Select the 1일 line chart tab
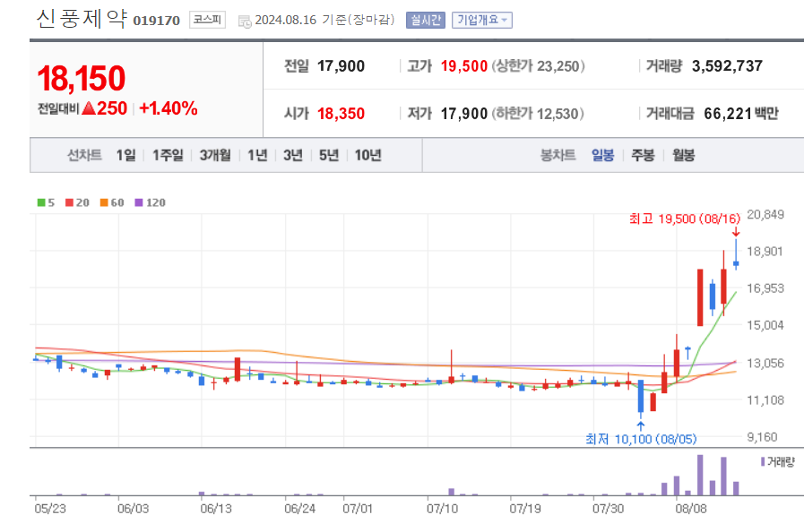 (x=126, y=155)
